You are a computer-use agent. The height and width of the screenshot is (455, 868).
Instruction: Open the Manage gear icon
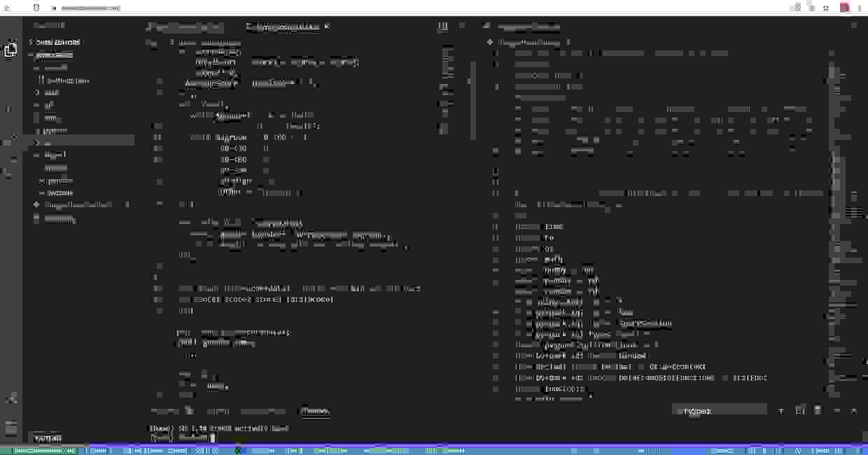tap(10, 426)
